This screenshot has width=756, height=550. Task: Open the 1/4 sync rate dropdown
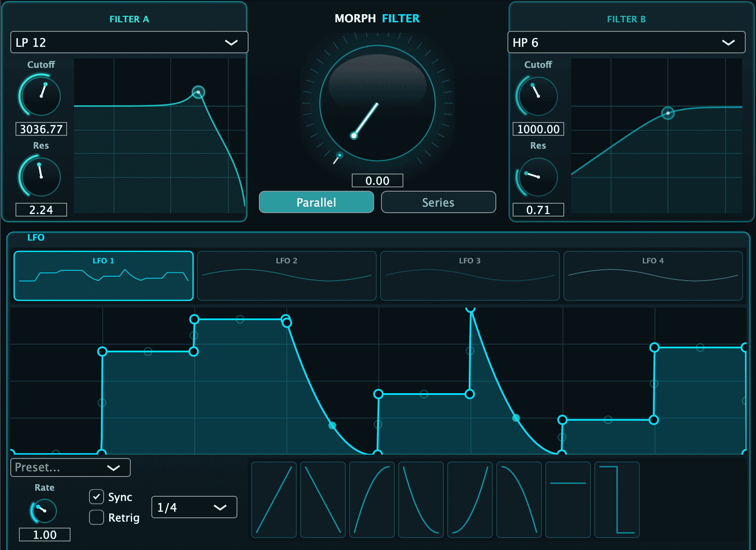(x=194, y=507)
